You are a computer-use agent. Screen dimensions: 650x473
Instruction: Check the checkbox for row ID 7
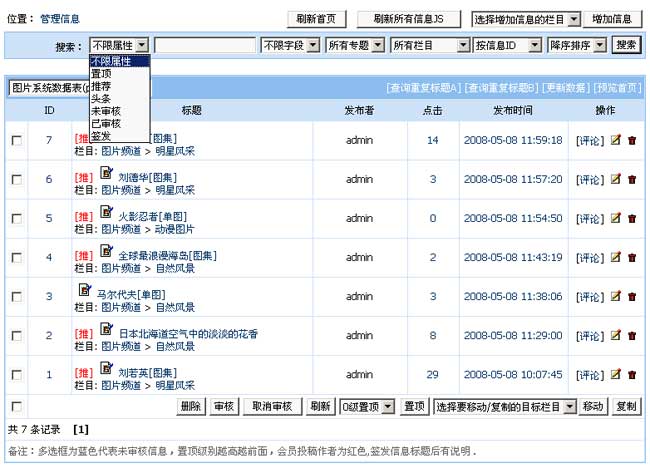pos(16,141)
